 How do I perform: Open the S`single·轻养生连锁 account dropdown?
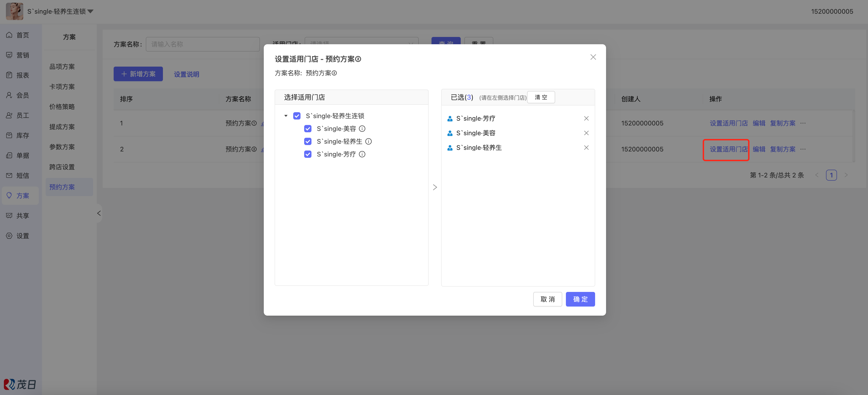(x=90, y=11)
